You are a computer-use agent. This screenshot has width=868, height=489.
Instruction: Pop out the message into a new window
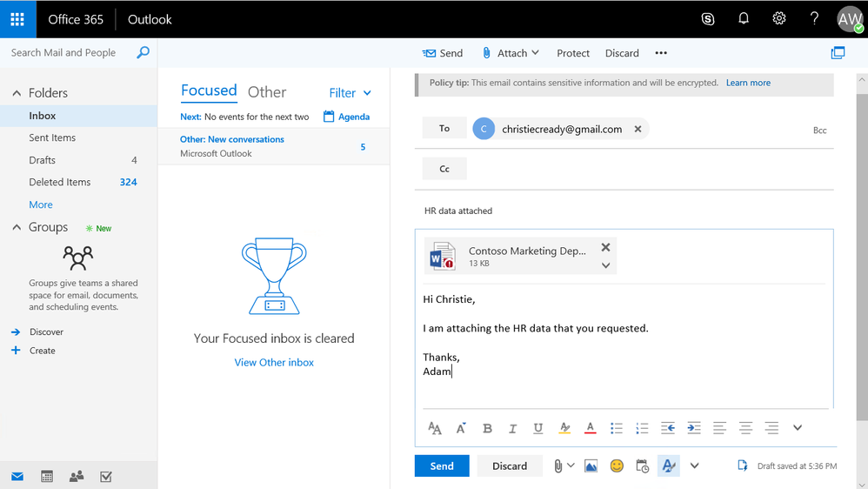[838, 52]
